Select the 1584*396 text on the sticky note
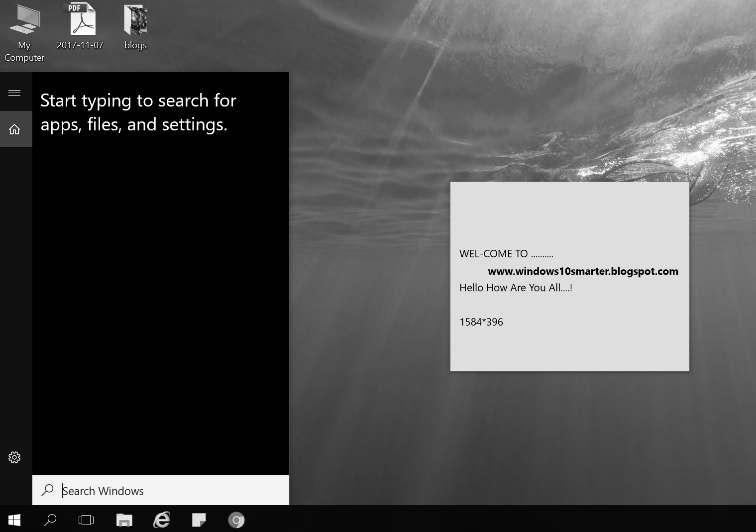 481,322
